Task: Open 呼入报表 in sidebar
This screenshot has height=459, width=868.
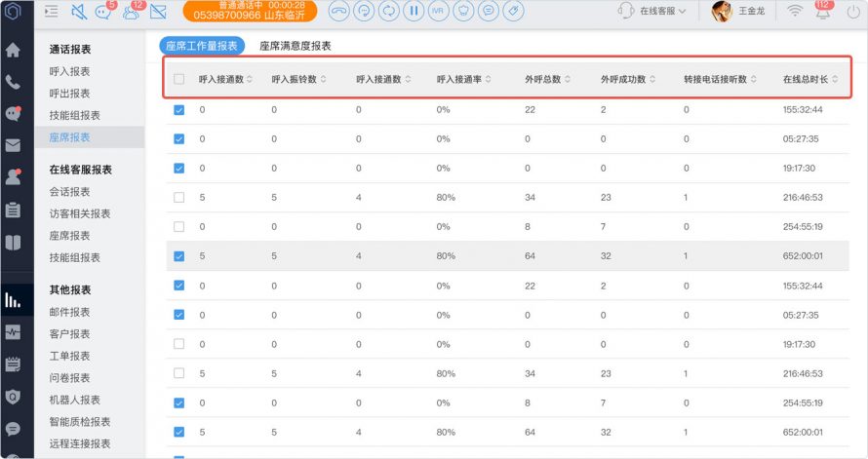Action: (69, 71)
